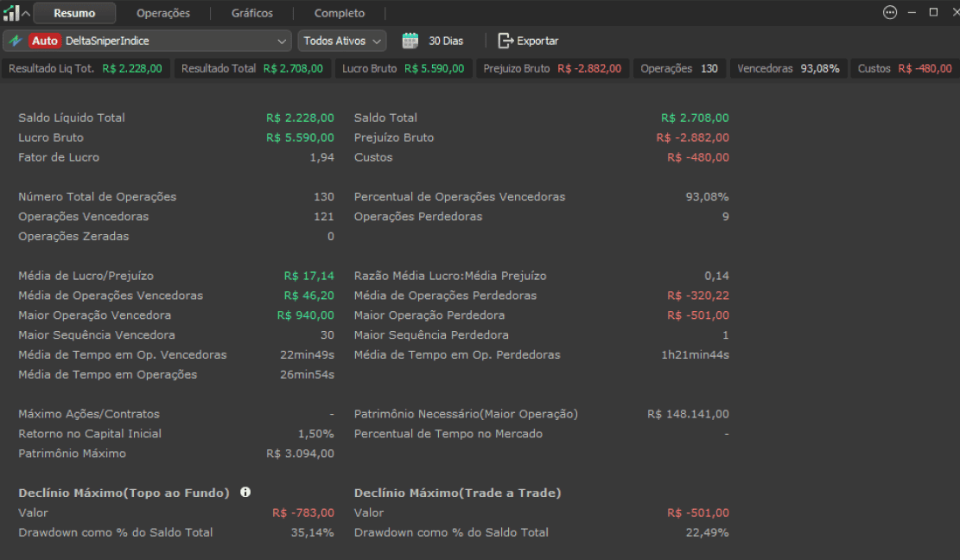This screenshot has width=960, height=560.
Task: Open the more options ellipsis icon
Action: click(x=890, y=12)
